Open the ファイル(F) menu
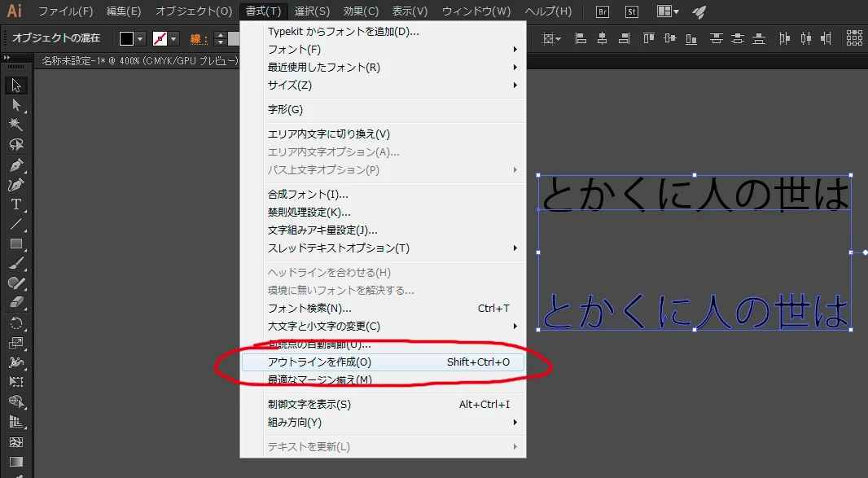This screenshot has height=478, width=868. pyautogui.click(x=65, y=11)
